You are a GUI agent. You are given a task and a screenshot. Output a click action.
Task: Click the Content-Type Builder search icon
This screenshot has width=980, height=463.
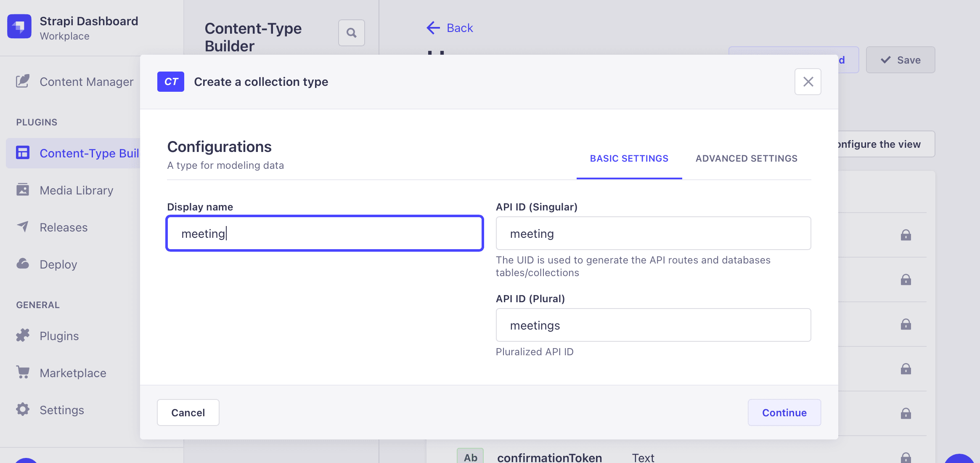352,33
